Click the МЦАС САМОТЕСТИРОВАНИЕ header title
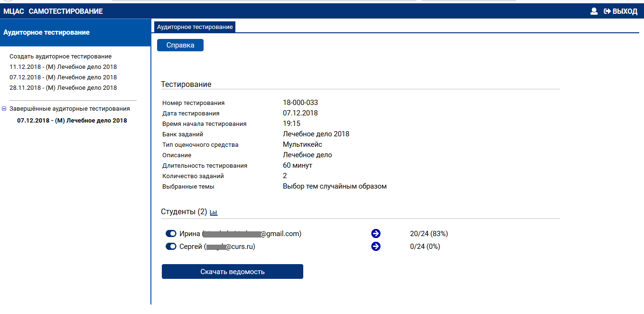 [x=53, y=11]
